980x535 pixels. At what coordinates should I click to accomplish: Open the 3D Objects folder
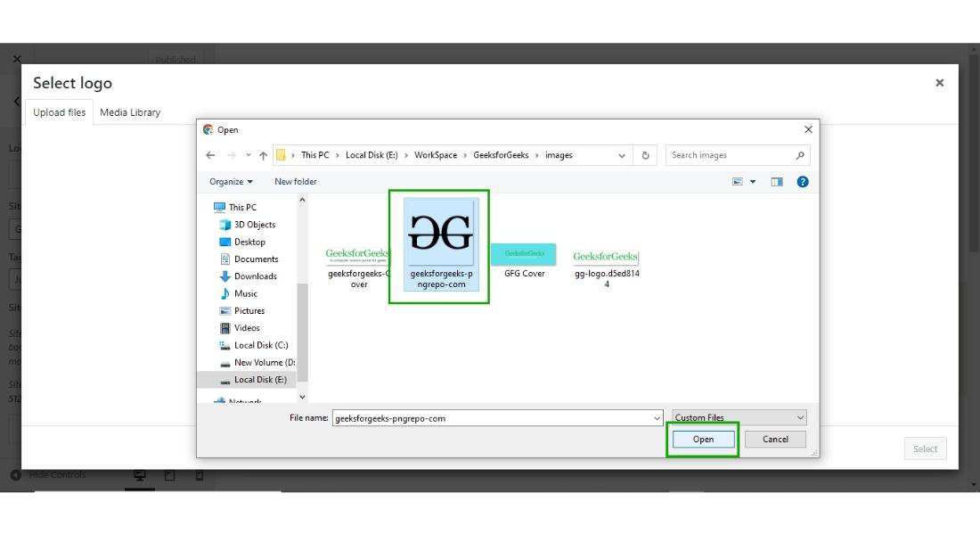click(x=248, y=225)
